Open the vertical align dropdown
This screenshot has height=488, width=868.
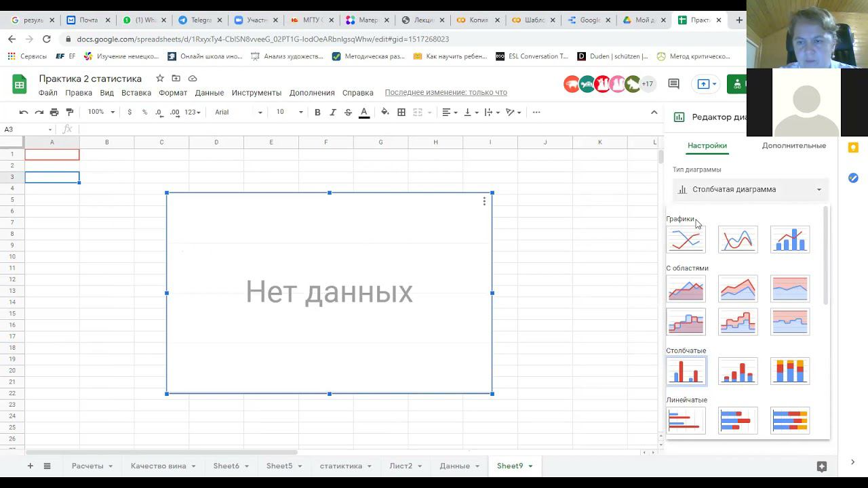(x=471, y=112)
